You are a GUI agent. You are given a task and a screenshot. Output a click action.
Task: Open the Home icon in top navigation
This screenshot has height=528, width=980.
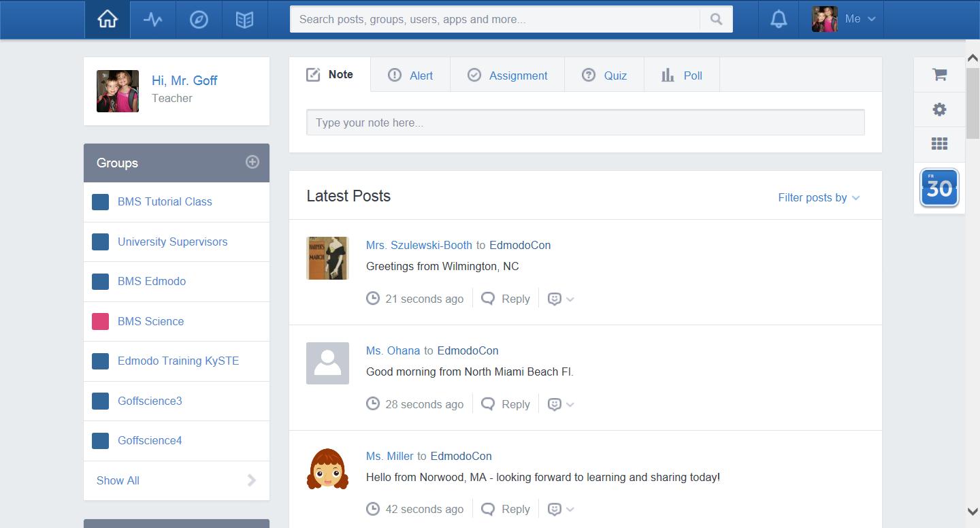point(107,19)
